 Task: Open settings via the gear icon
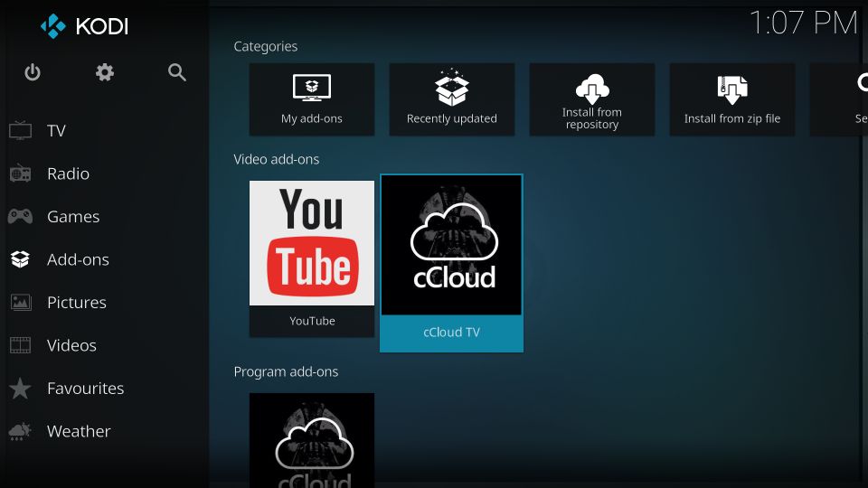(x=105, y=72)
